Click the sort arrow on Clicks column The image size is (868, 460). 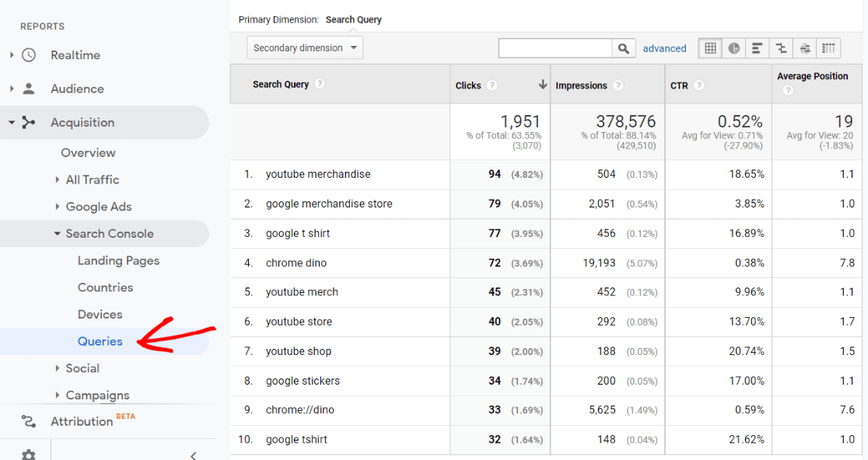click(x=542, y=85)
